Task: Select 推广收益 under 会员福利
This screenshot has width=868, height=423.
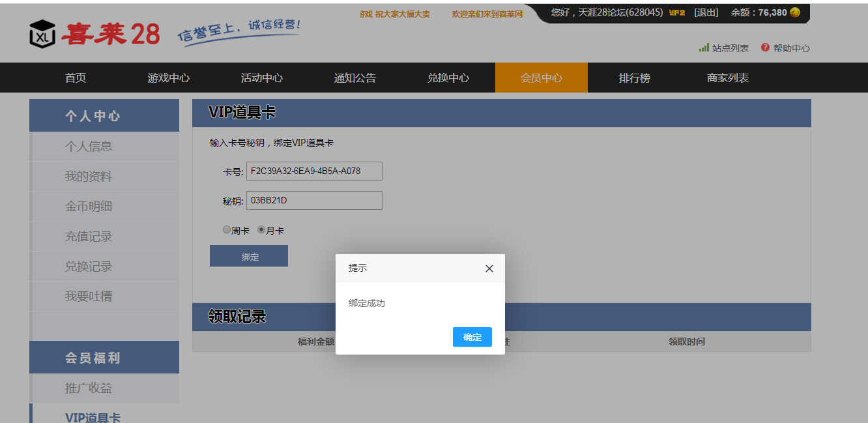Action: [89, 388]
